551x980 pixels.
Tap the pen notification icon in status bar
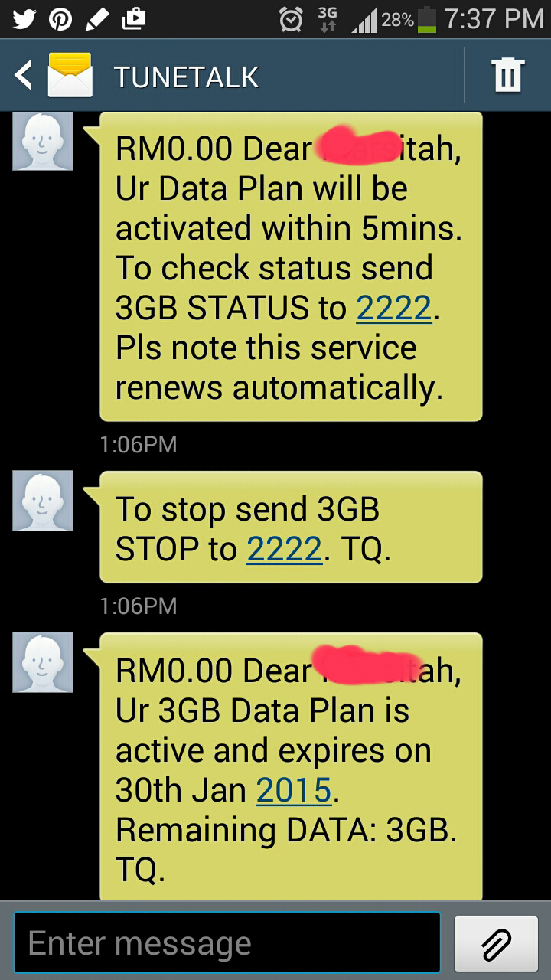(97, 18)
